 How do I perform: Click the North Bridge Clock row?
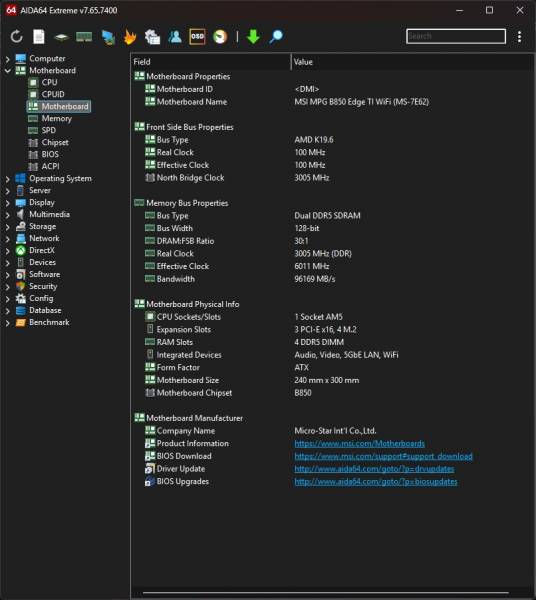coord(332,178)
